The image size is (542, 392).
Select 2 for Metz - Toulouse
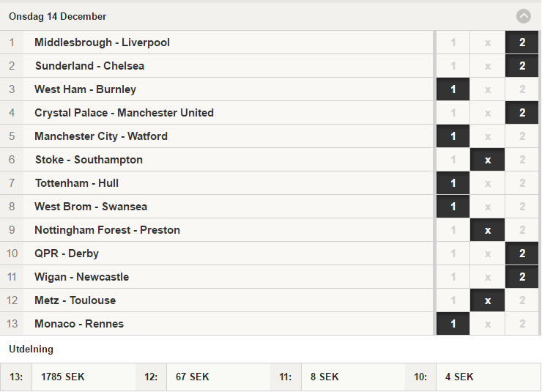[x=522, y=300]
